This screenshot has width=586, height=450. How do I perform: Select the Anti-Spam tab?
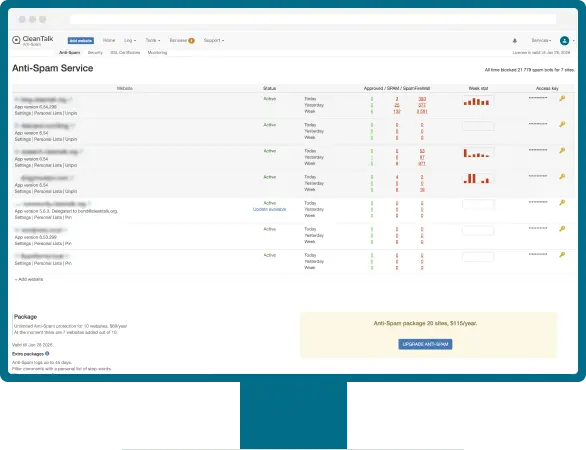[70, 53]
